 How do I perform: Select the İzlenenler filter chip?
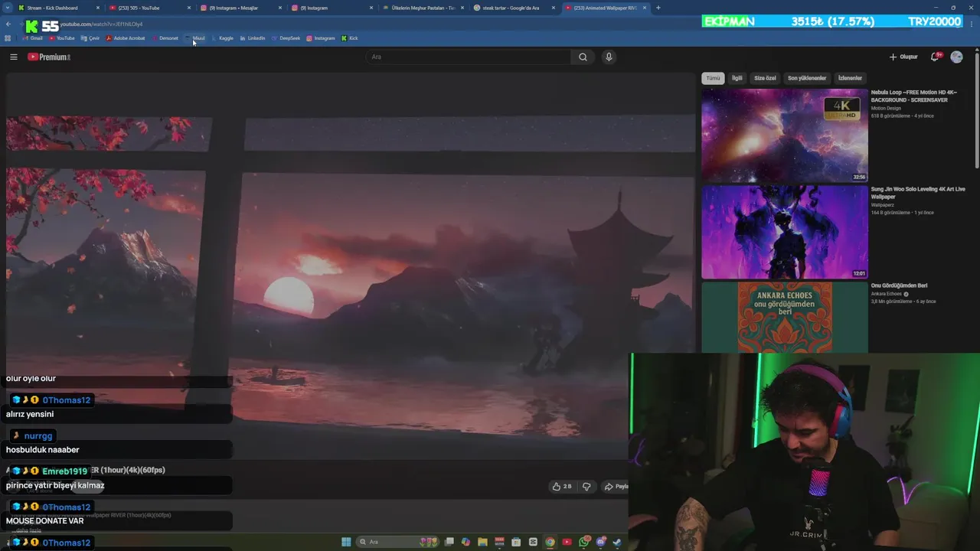point(850,78)
